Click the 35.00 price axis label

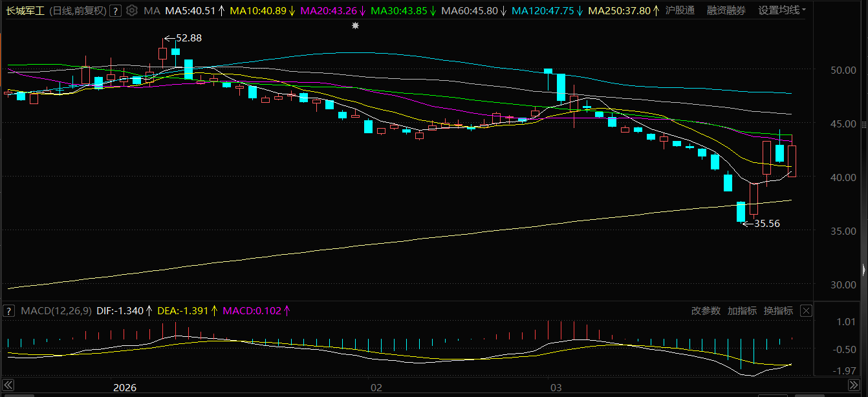pos(844,231)
